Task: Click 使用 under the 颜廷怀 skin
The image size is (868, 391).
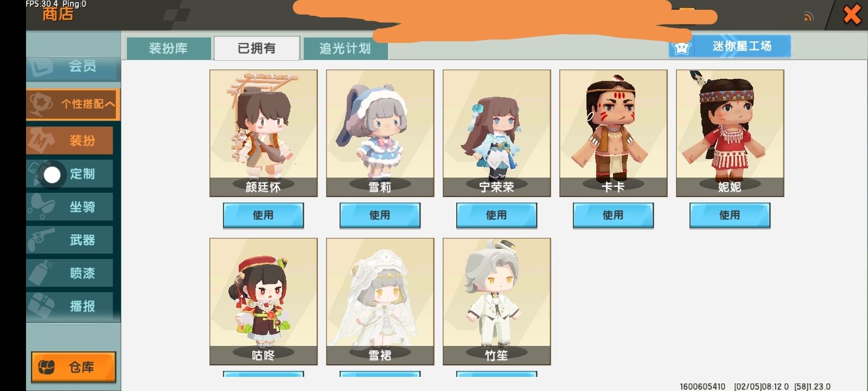Action: coord(263,215)
